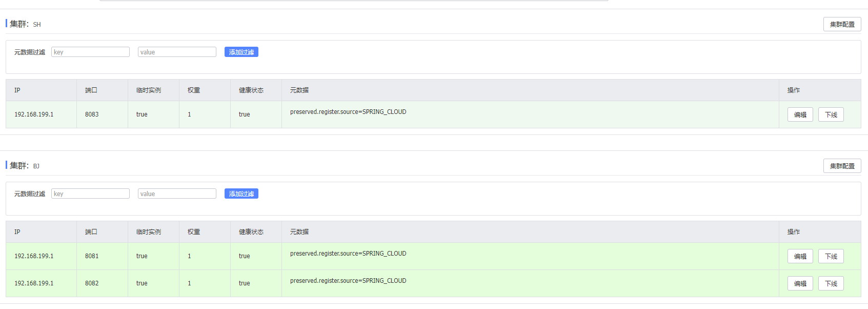Edit the instance on port 8083
The height and width of the screenshot is (309, 868).
[x=800, y=114]
